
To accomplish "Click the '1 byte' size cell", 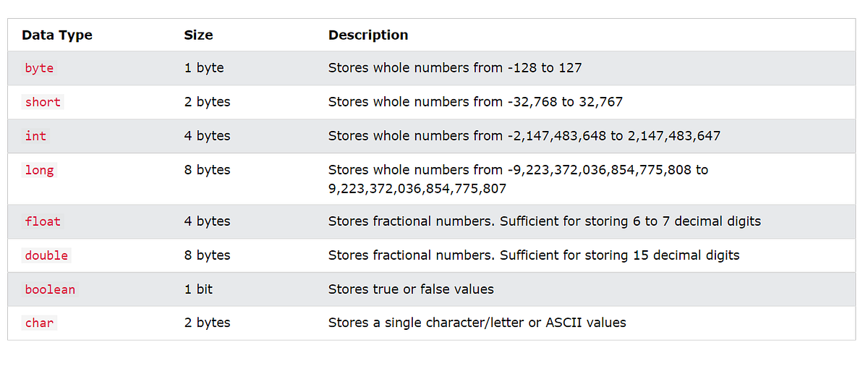I will (204, 68).
